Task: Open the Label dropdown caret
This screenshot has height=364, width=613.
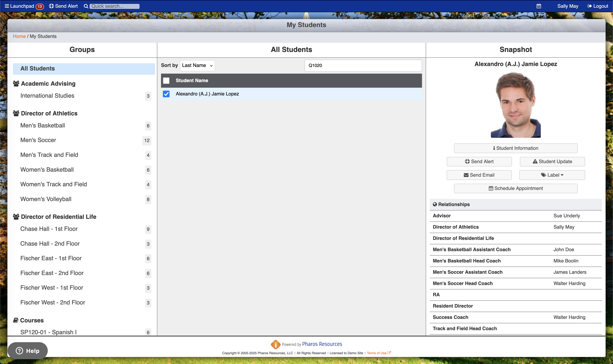Action: pyautogui.click(x=562, y=175)
